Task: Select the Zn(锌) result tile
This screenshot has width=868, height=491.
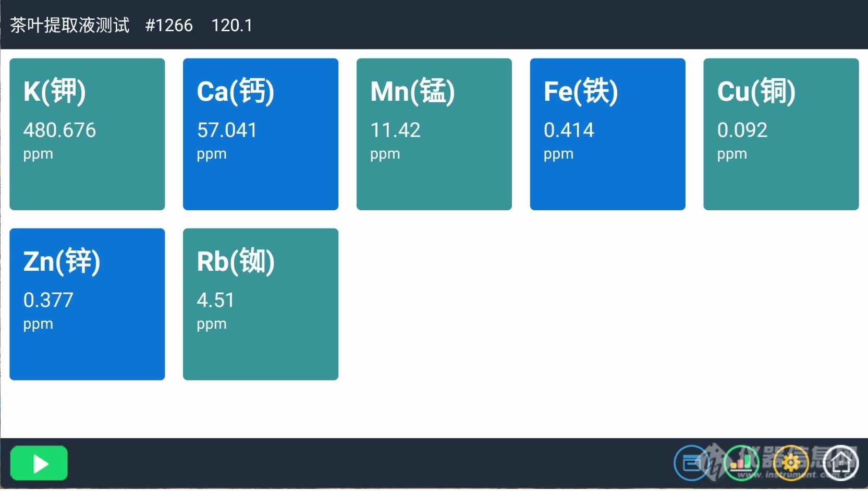Action: [x=87, y=304]
